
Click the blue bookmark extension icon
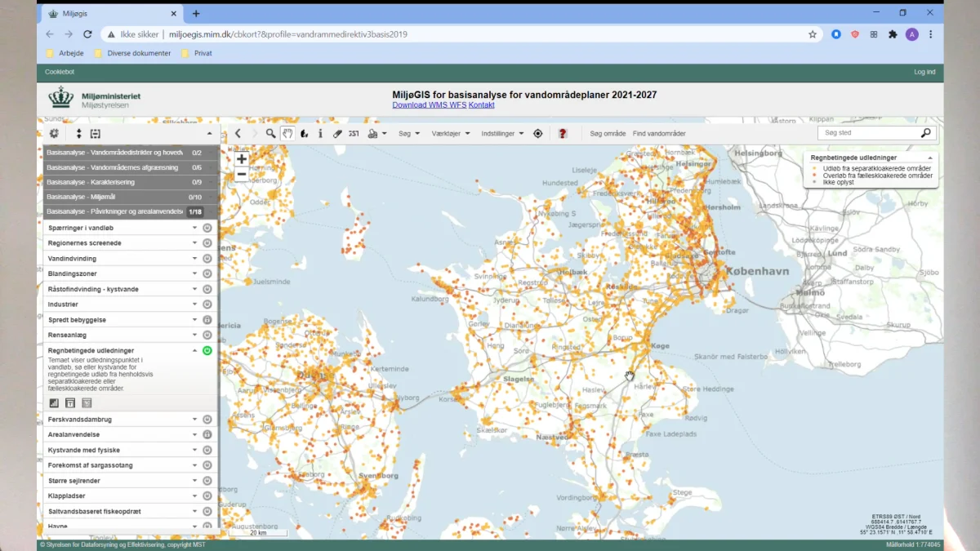[836, 34]
